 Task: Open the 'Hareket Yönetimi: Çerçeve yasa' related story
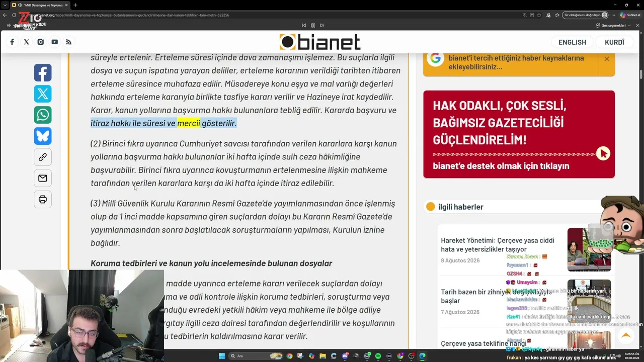(498, 245)
